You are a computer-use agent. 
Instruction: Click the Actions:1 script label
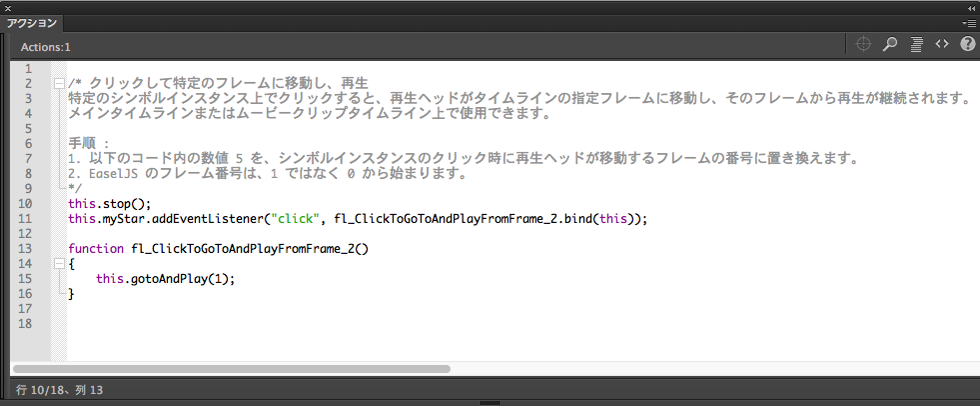(x=46, y=47)
